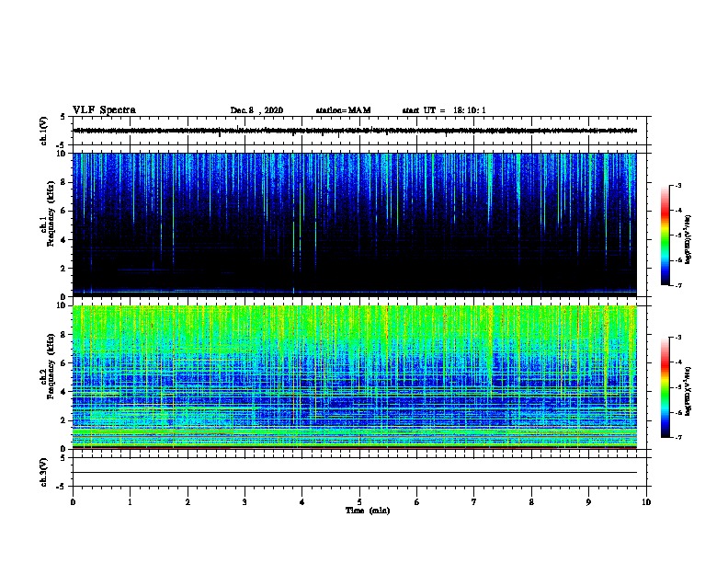Click the "-5" volt tick of ch.1 waveform
Image resolution: width=728 pixels, height=563 pixels.
pyautogui.click(x=62, y=145)
